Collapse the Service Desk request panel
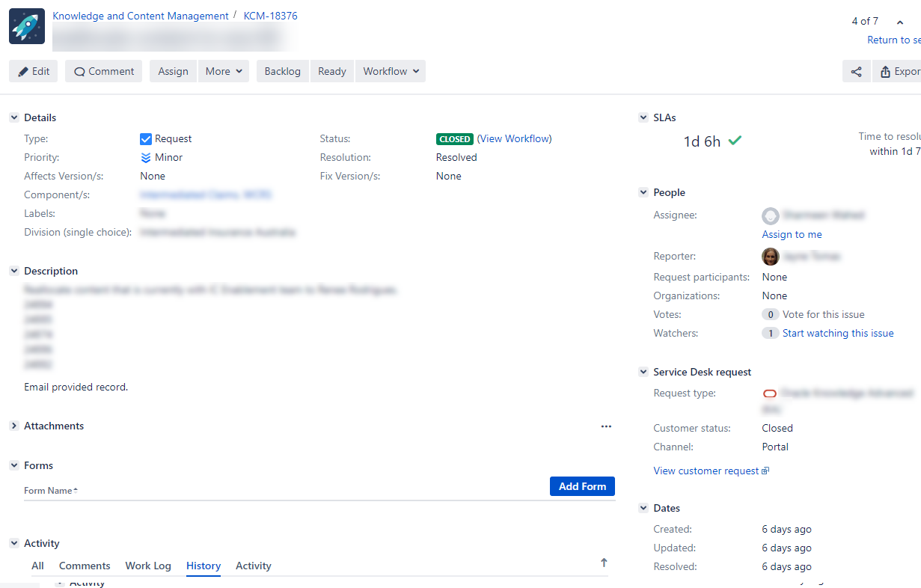This screenshot has height=588, width=921. [x=643, y=372]
